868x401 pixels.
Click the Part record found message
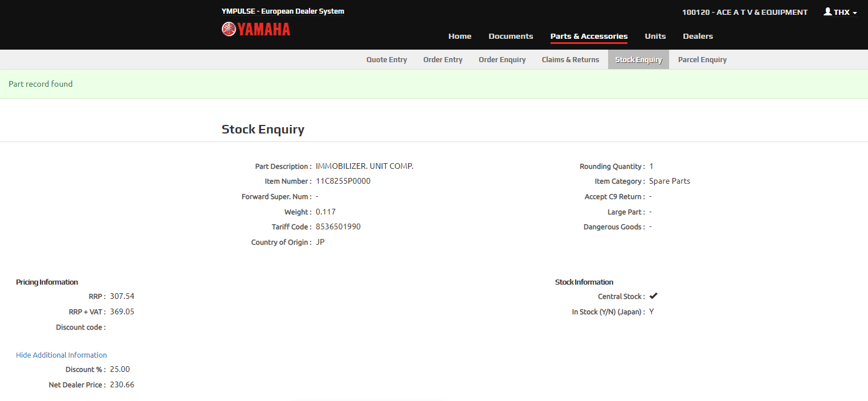(40, 84)
